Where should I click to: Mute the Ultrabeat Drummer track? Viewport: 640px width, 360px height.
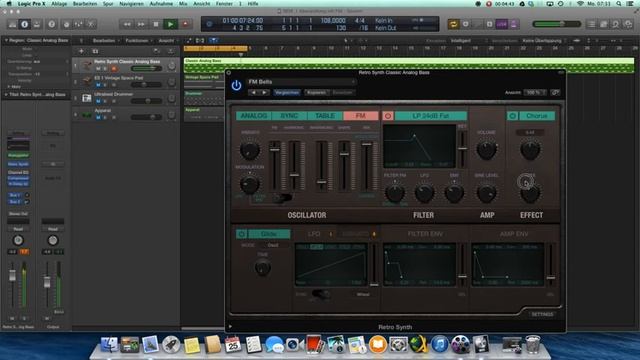click(98, 101)
